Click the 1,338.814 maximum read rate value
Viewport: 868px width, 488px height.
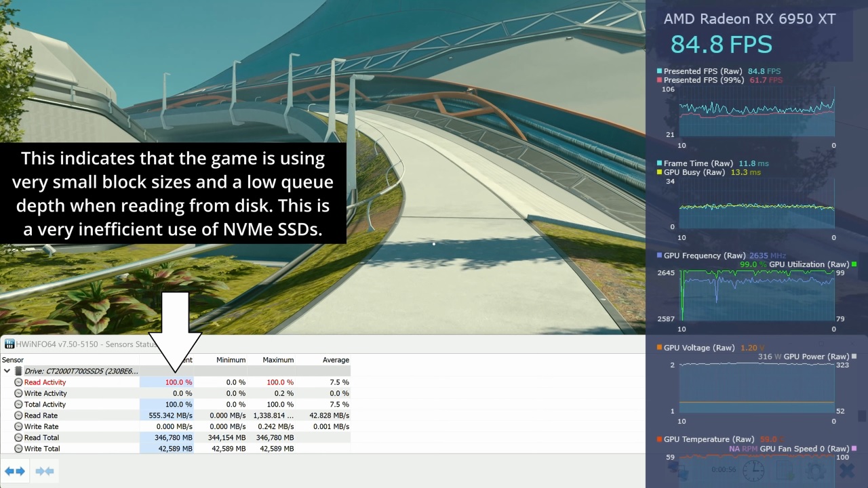click(273, 415)
